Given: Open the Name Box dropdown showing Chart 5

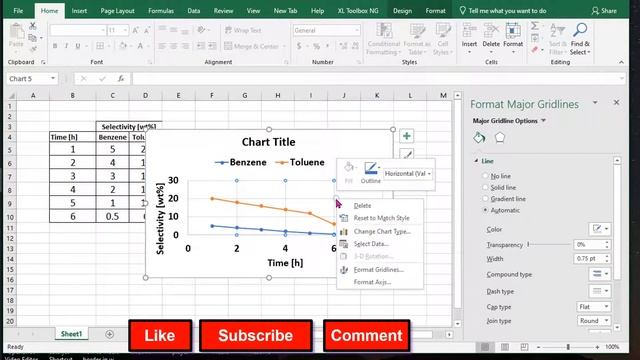Looking at the screenshot, I should pyautogui.click(x=53, y=78).
